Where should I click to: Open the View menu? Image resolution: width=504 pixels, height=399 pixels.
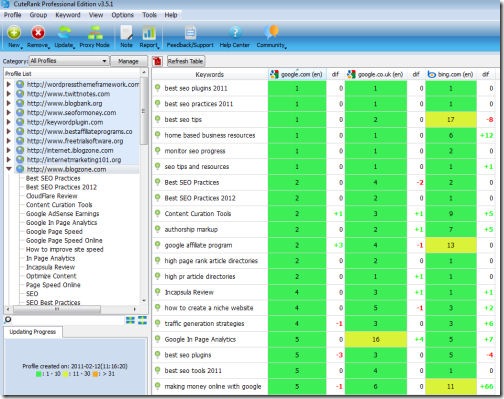96,15
